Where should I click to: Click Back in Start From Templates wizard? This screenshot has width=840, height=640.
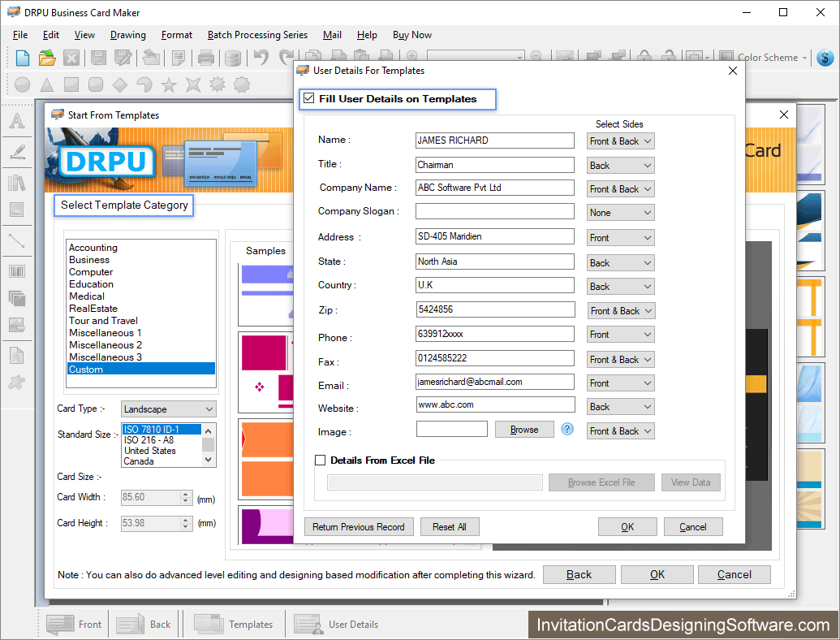tap(579, 574)
